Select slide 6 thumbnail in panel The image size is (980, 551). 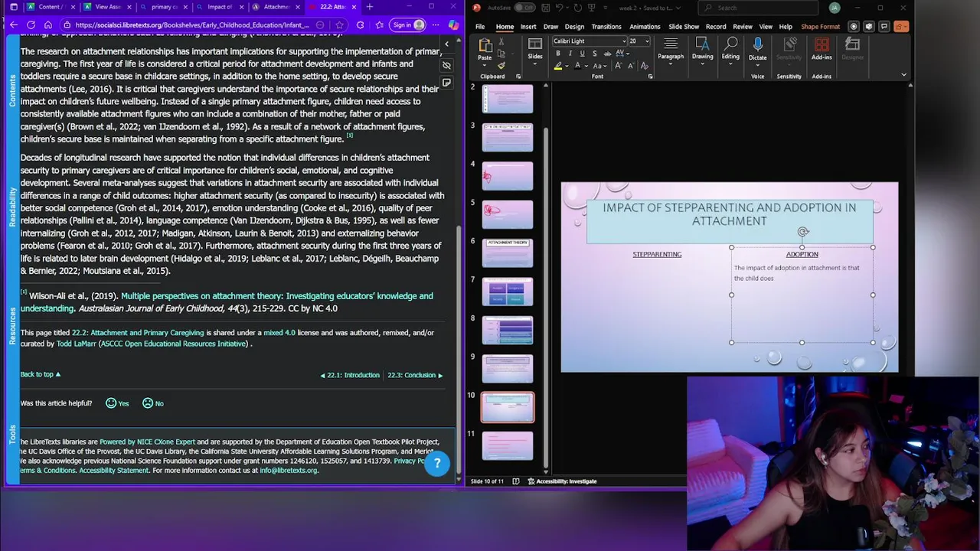point(508,253)
